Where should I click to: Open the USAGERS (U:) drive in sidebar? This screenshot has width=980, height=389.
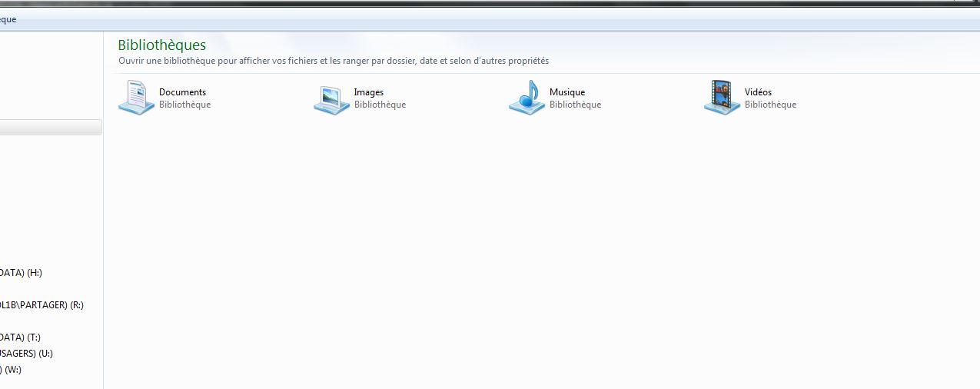[26, 354]
